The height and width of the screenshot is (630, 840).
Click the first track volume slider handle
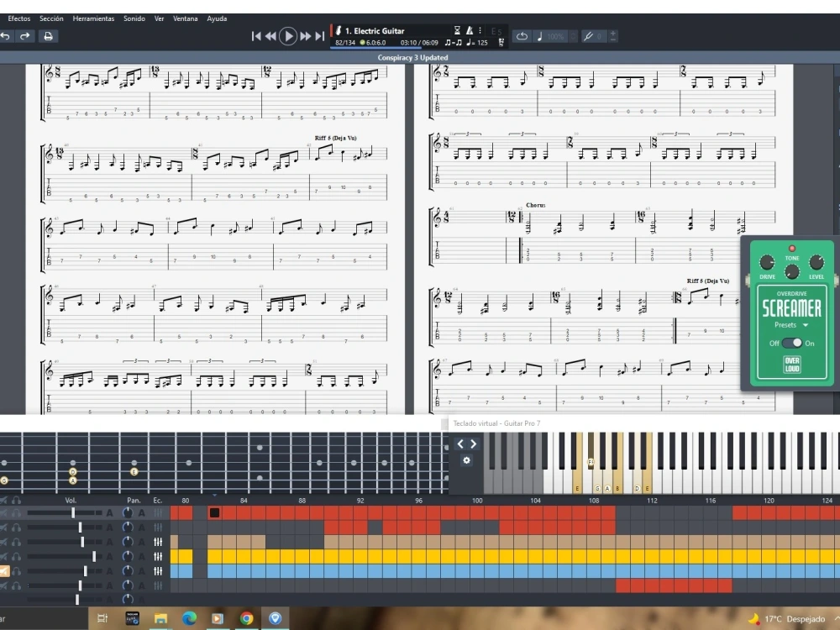click(x=73, y=513)
